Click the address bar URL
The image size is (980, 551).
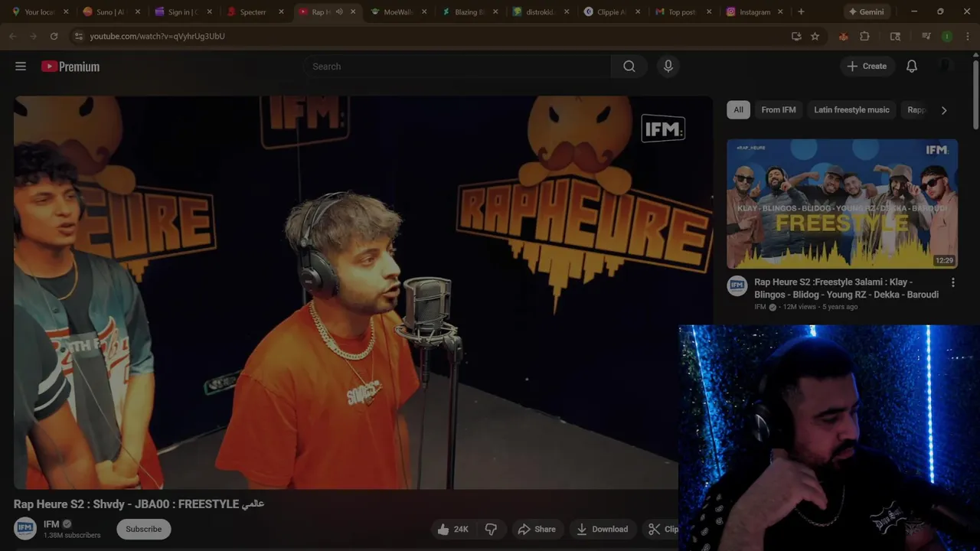[x=157, y=36]
